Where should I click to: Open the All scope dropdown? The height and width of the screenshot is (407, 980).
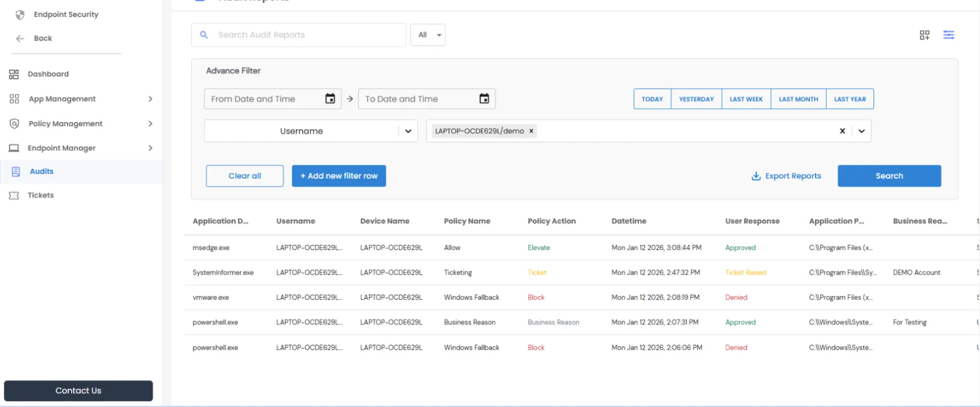(428, 35)
